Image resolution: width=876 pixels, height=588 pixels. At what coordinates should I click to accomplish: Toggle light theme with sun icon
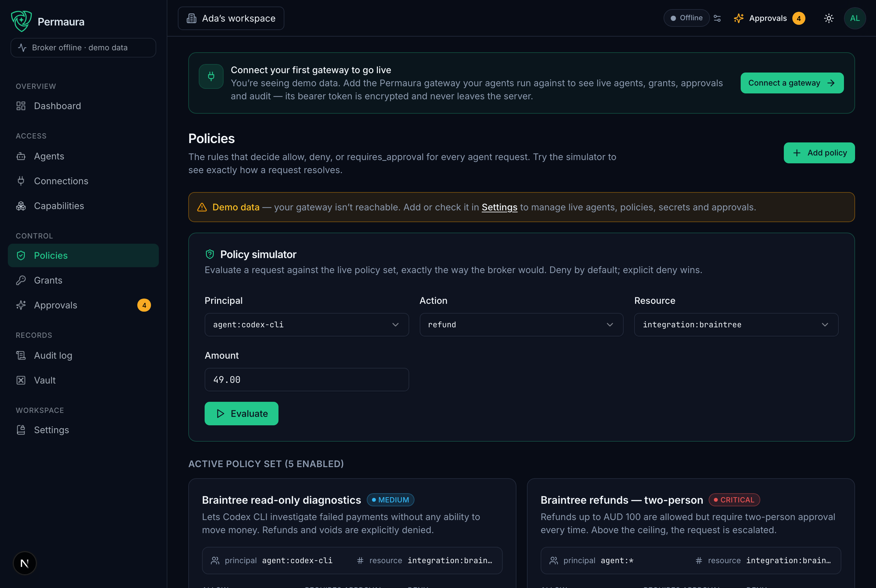(x=829, y=18)
